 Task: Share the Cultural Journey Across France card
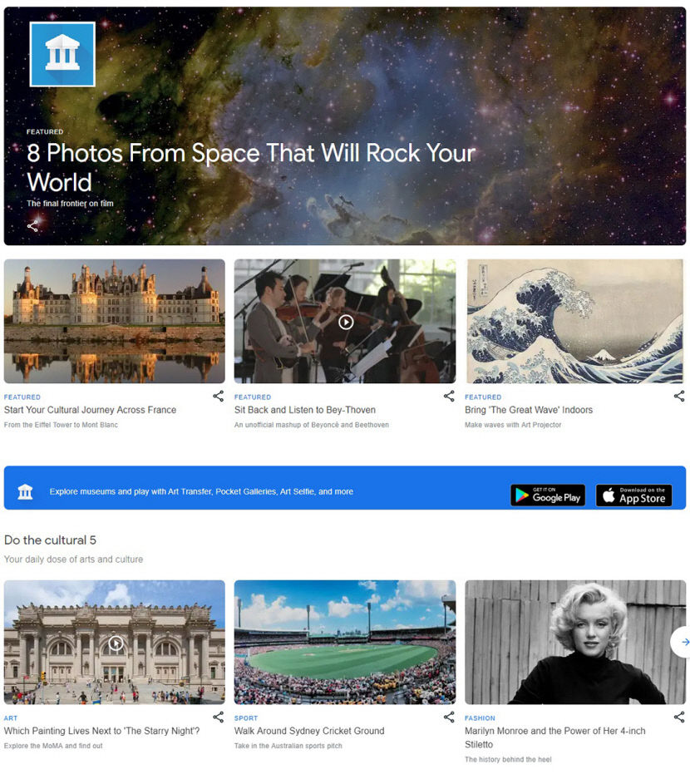click(x=219, y=397)
